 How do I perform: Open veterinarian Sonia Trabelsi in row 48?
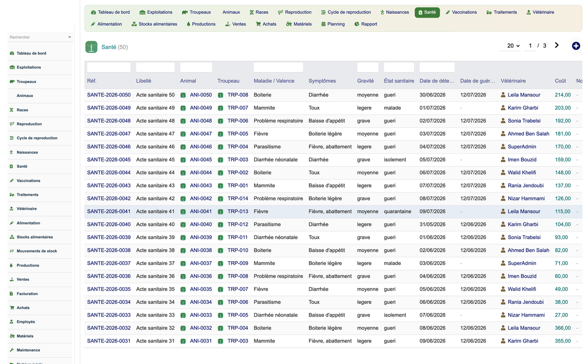click(x=524, y=121)
